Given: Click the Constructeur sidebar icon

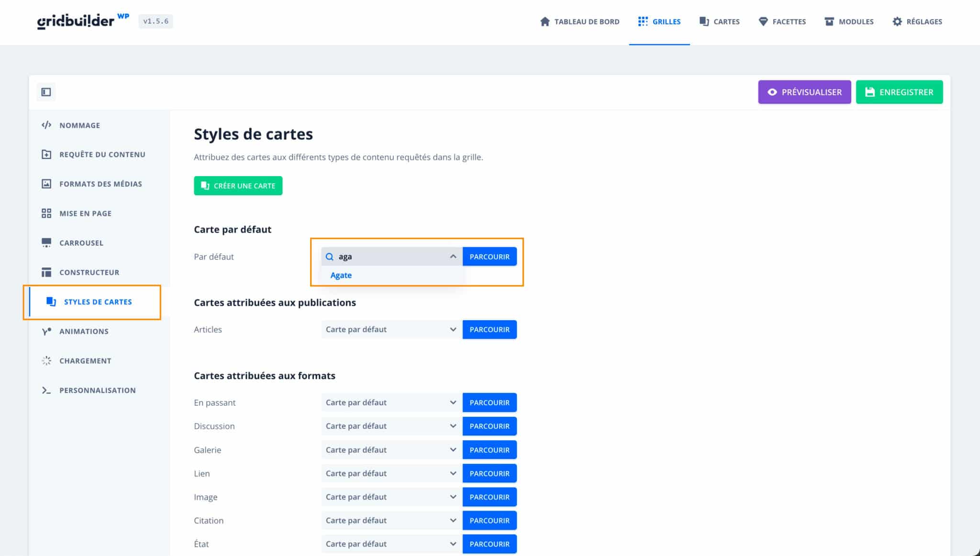Looking at the screenshot, I should tap(46, 272).
